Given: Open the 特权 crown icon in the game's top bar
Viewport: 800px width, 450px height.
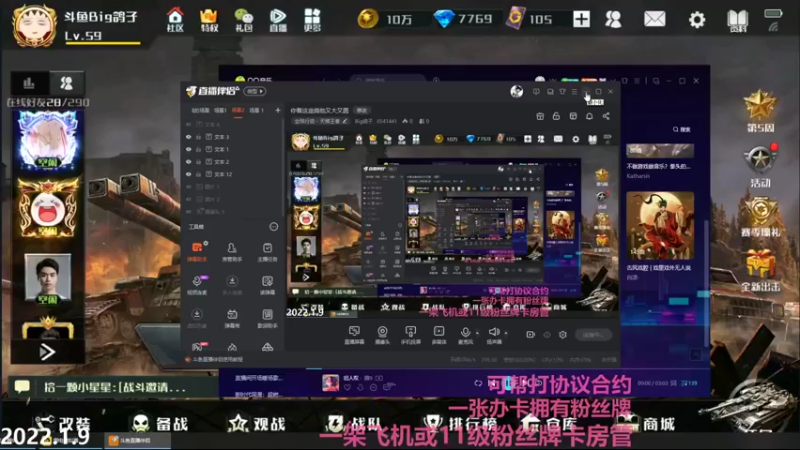Looking at the screenshot, I should 209,19.
